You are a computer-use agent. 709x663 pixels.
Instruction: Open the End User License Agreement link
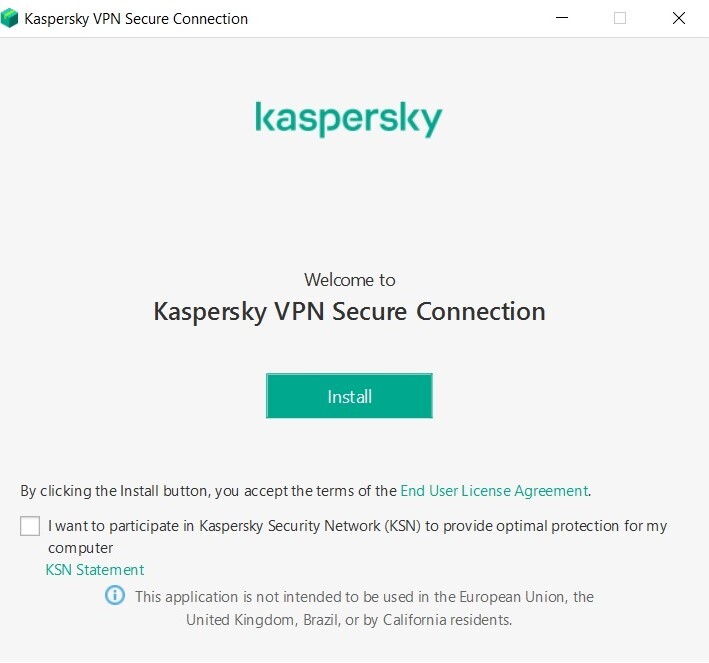coord(494,491)
